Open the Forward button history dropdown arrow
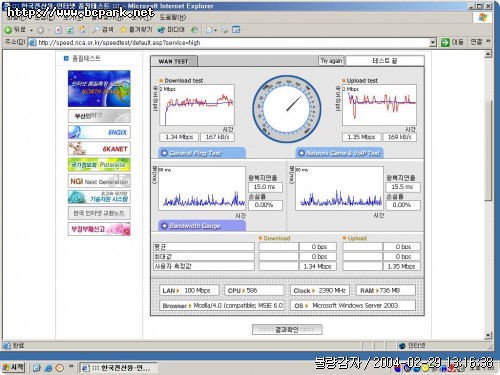This screenshot has width=500, height=375. coord(49,30)
